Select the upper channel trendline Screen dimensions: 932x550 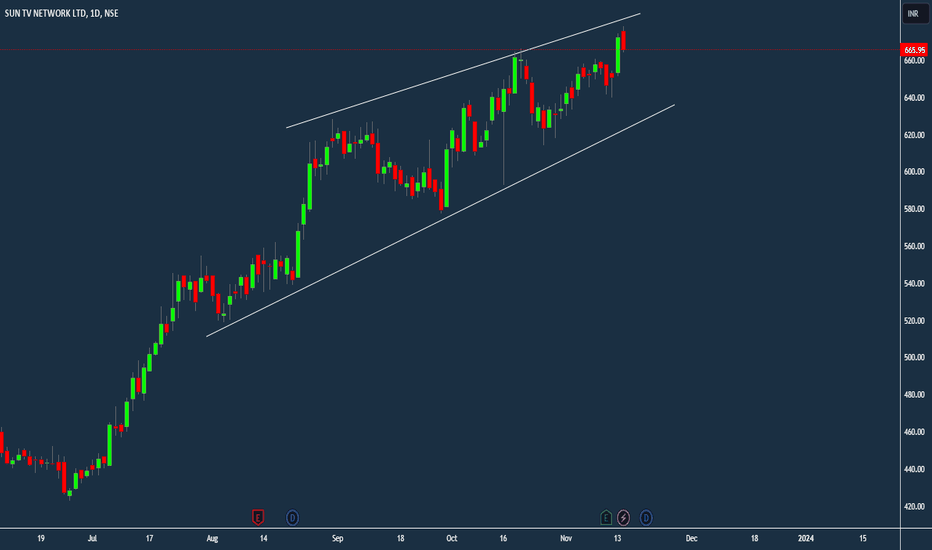[x=463, y=70]
